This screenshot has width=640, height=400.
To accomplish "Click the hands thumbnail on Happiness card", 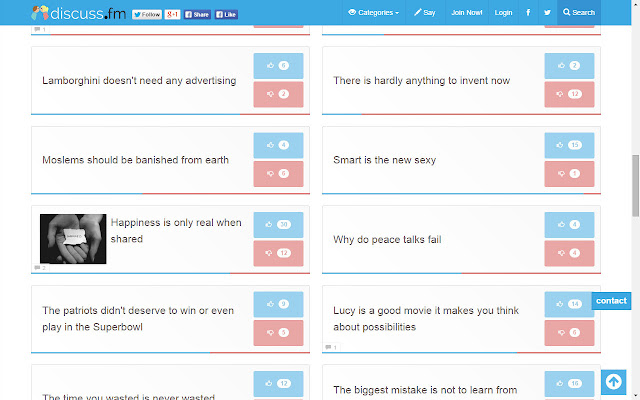I will [x=73, y=239].
